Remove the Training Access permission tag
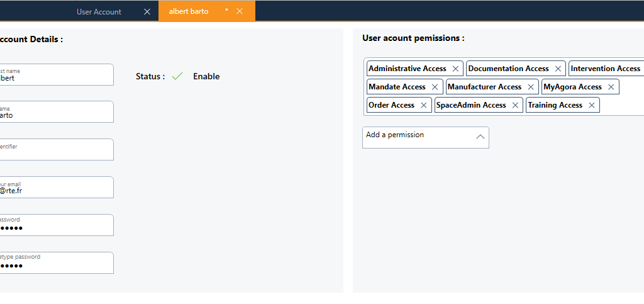 coord(592,105)
